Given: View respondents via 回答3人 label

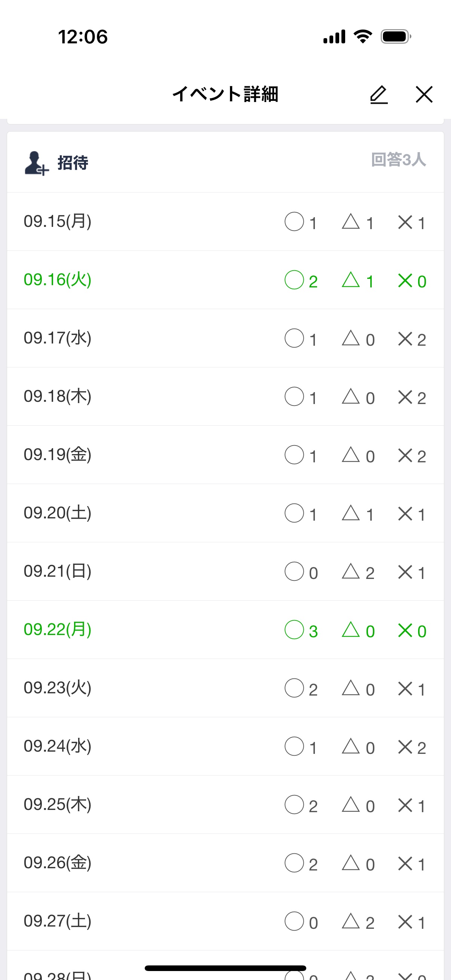Looking at the screenshot, I should 398,160.
